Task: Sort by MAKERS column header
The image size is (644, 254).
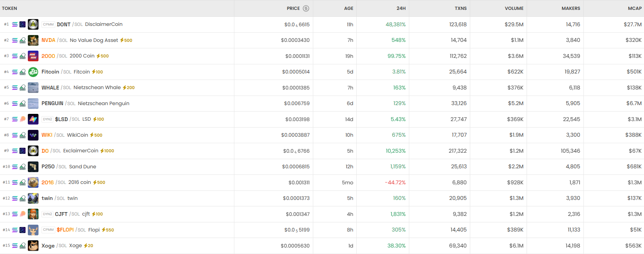Action: click(570, 8)
